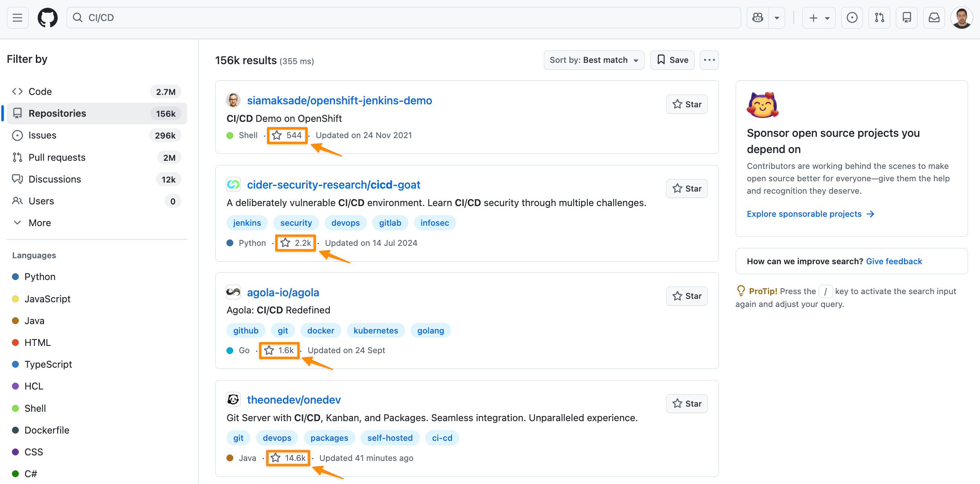
Task: Expand the Copilot dropdown arrow
Action: pyautogui.click(x=778, y=18)
